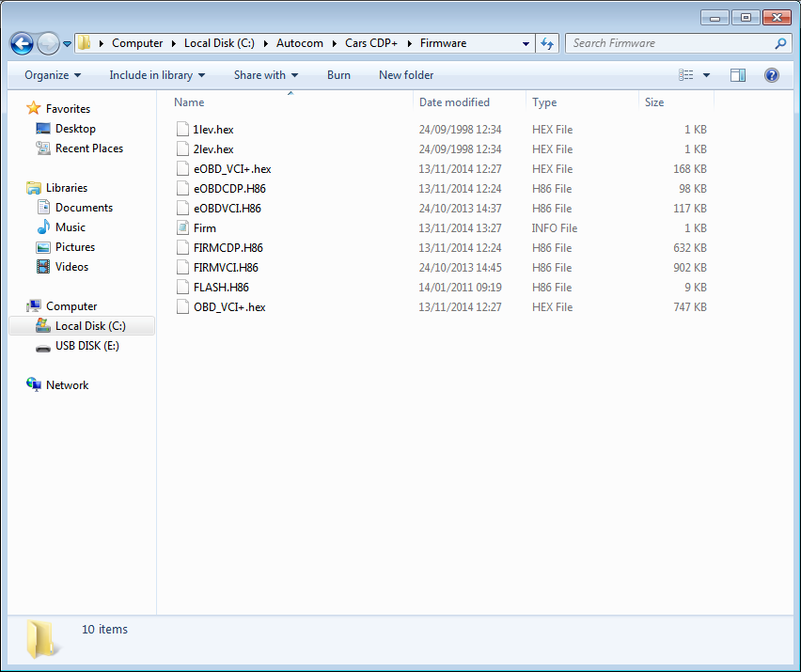This screenshot has width=801, height=672.
Task: Expand the arrow after Autocom in breadcrumb
Action: point(334,44)
